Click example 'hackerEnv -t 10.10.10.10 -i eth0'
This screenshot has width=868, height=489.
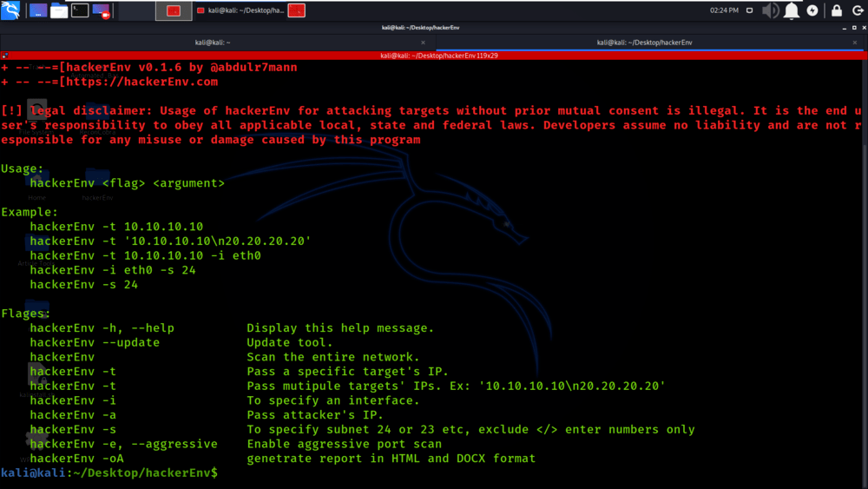coord(146,256)
